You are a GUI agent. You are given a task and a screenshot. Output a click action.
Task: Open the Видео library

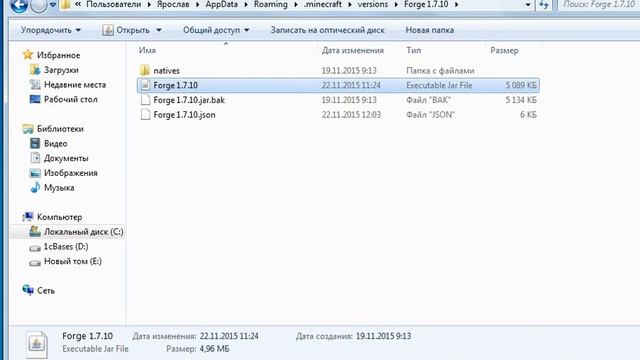coord(56,143)
